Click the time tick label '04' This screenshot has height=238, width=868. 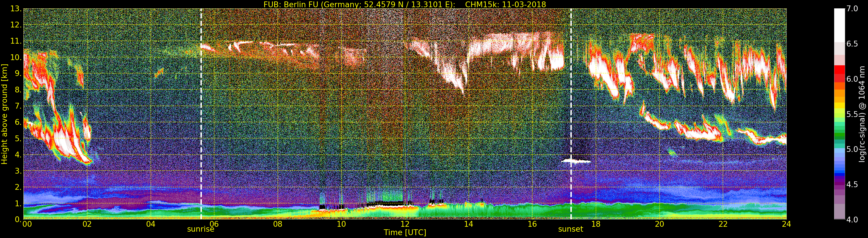pyautogui.click(x=151, y=224)
